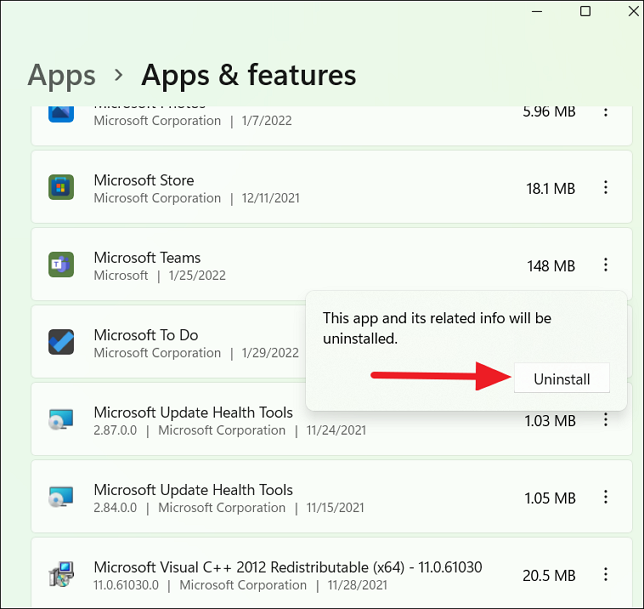644x609 pixels.
Task: Click the Apps & features page heading
Action: (248, 75)
